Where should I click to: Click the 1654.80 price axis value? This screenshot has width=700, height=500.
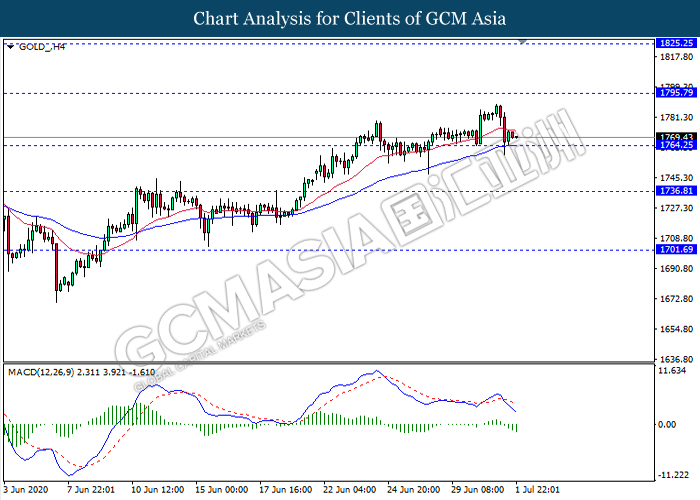pyautogui.click(x=676, y=329)
